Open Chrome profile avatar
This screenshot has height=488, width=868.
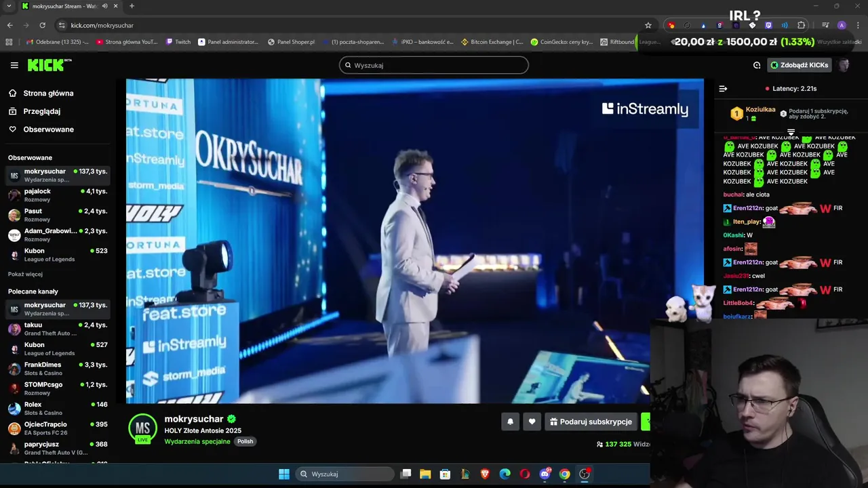coord(842,25)
